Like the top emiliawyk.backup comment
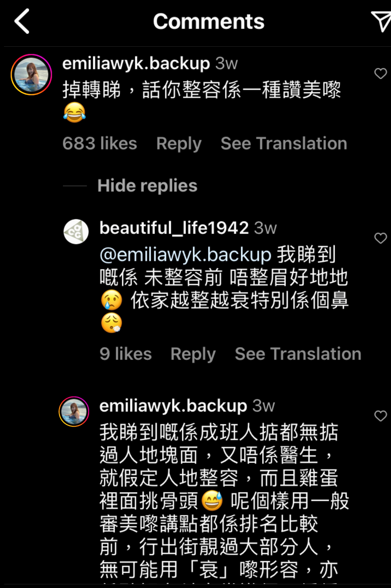The image size is (391, 588). (x=380, y=74)
